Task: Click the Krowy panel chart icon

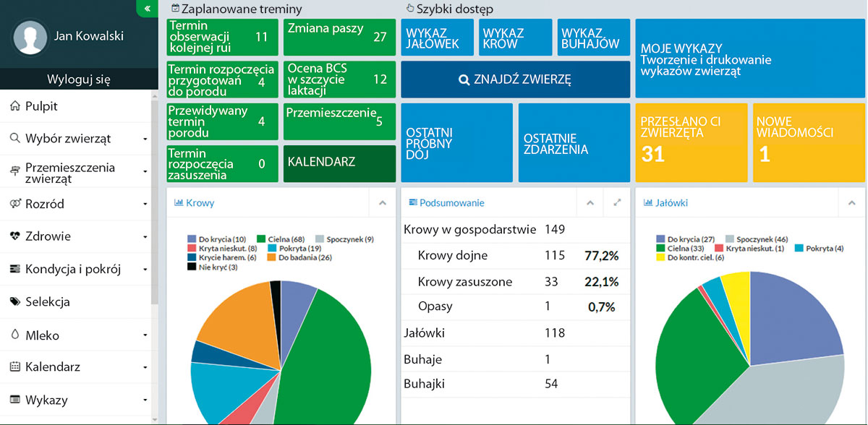Action: tap(178, 203)
